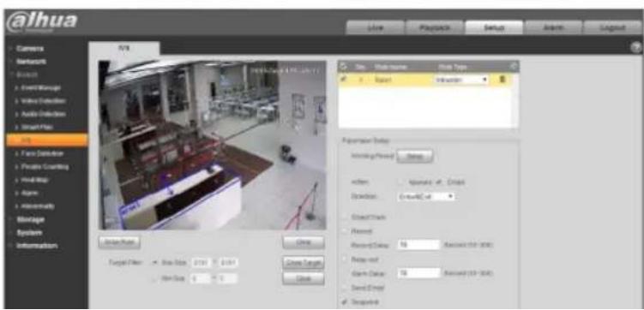
Task: Click the camera video preview
Action: (213, 145)
